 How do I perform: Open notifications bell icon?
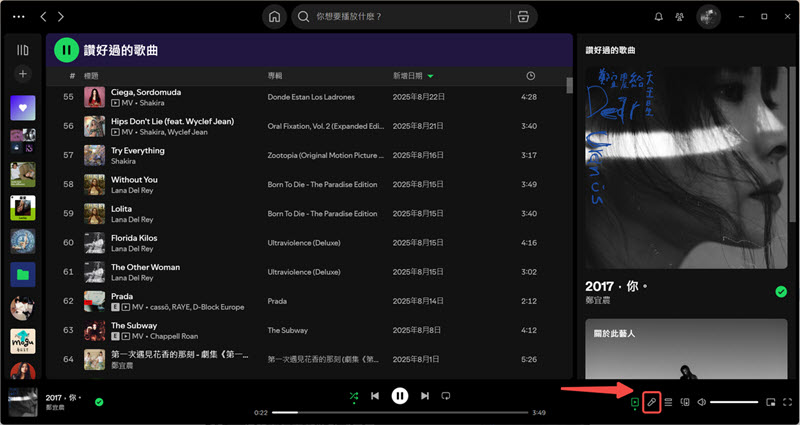(659, 17)
